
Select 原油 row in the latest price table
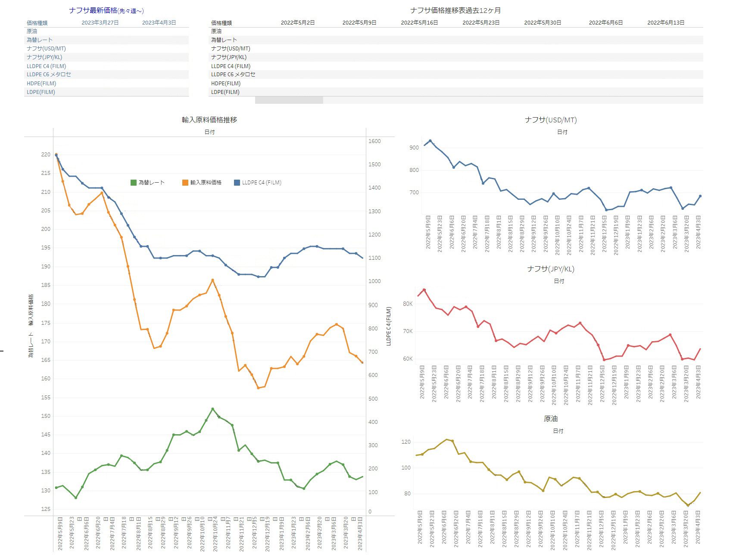point(32,31)
